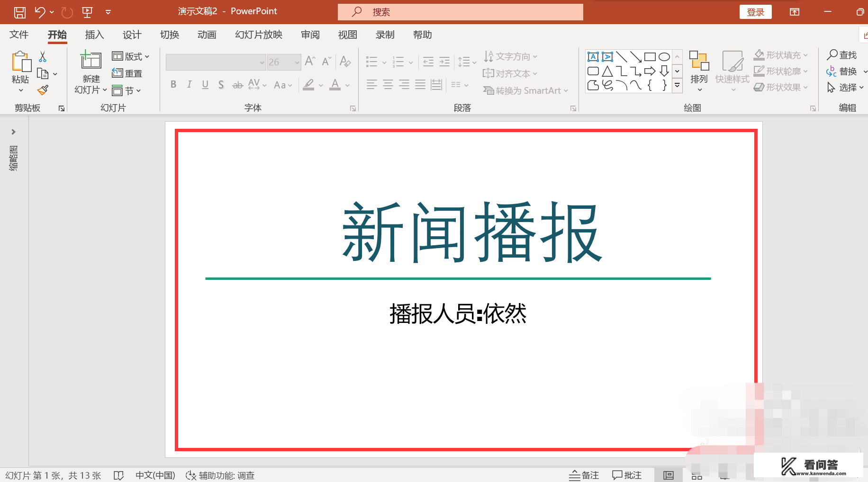
Task: Click the 登录 sign-in button
Action: 756,11
